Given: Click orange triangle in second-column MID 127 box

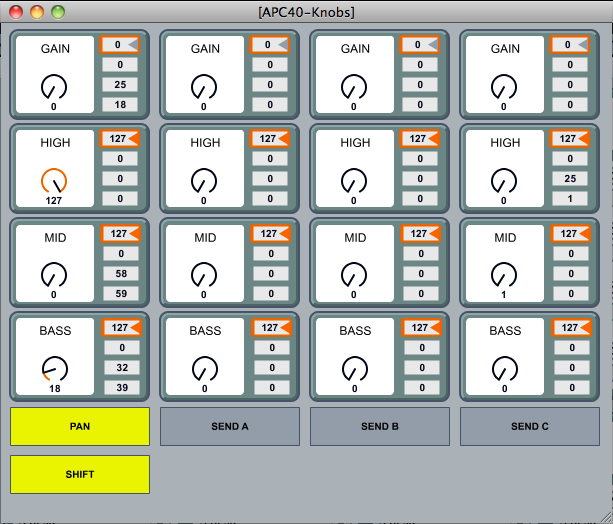Looking at the screenshot, I should tap(284, 234).
